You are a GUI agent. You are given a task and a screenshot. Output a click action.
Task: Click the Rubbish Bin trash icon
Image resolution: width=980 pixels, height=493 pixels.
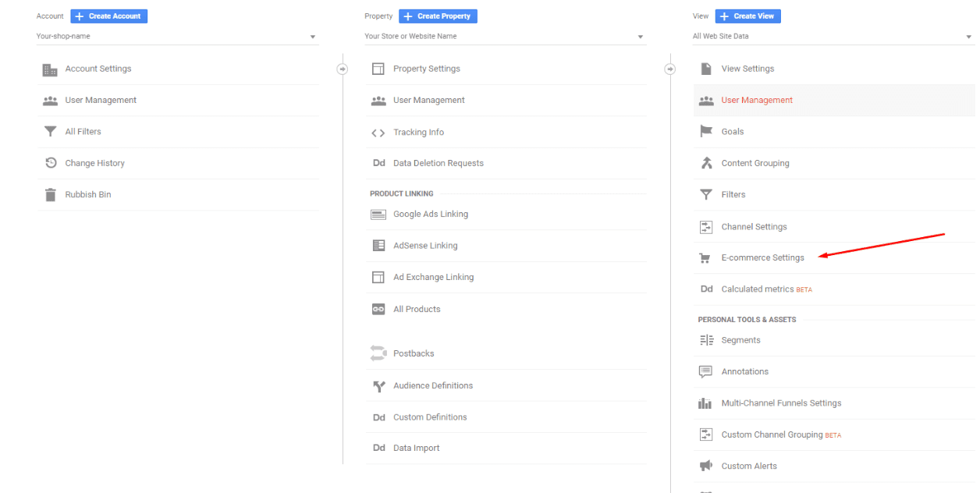coord(50,195)
